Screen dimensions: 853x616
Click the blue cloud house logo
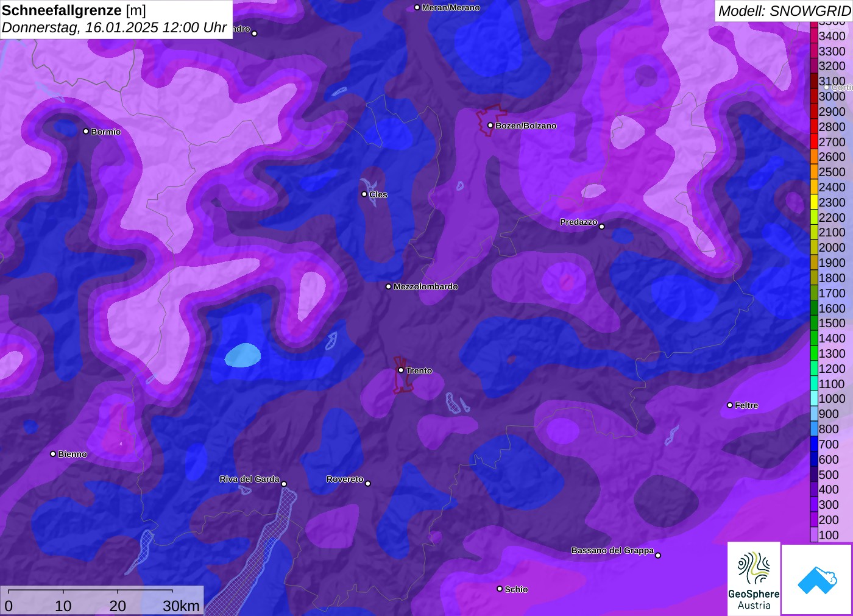817,579
